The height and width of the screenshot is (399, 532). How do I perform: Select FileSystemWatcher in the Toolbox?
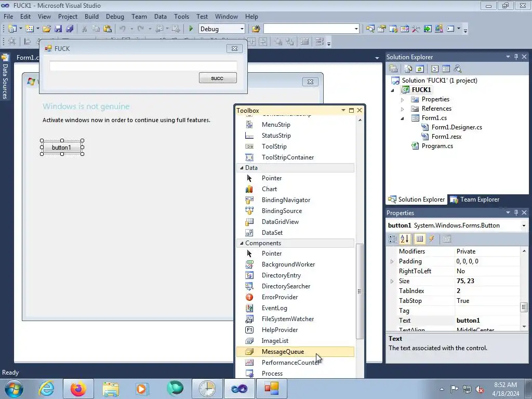pyautogui.click(x=295, y=319)
